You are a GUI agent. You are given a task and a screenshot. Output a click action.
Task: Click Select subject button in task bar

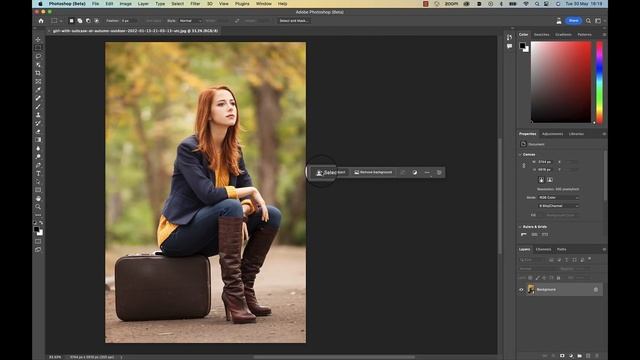331,173
